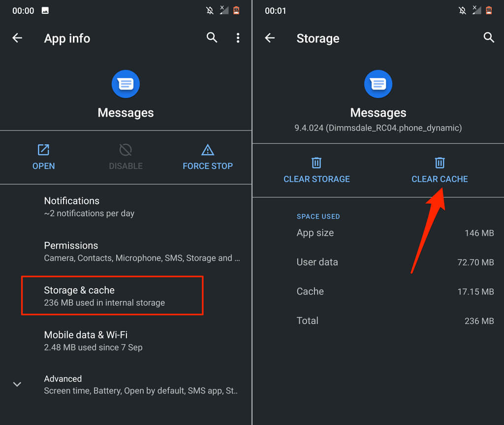This screenshot has height=425, width=504.
Task: Go back from the App info screen
Action: (x=17, y=38)
